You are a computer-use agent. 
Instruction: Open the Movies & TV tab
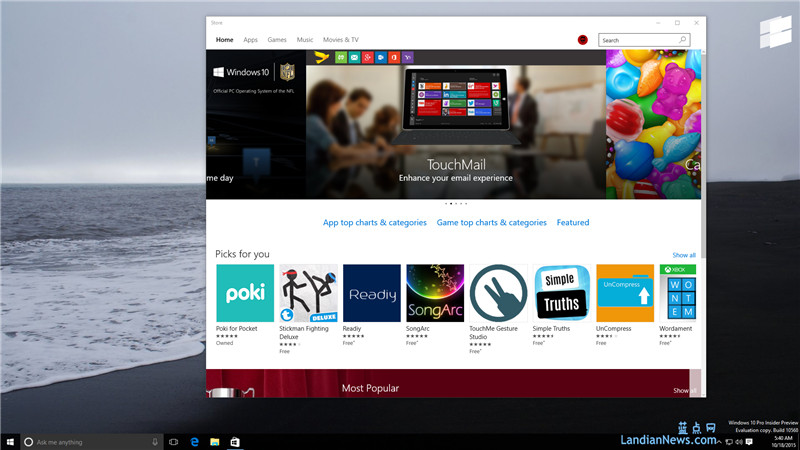pyautogui.click(x=340, y=40)
